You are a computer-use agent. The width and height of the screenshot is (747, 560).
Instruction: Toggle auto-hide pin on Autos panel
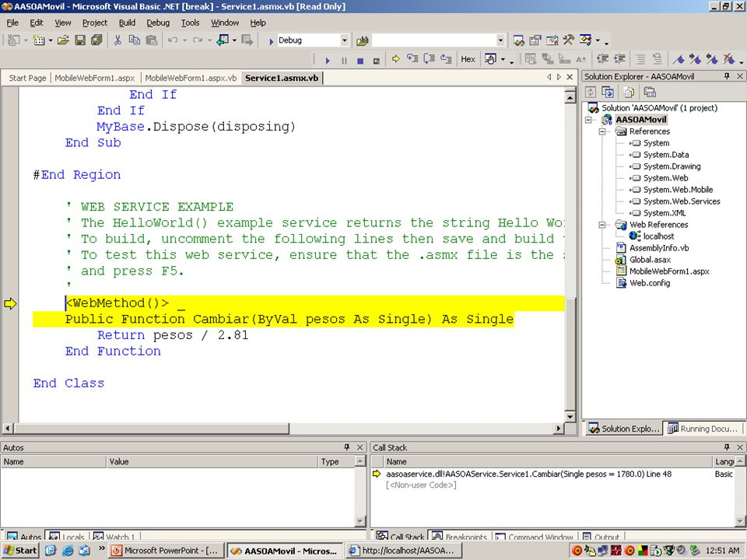pos(347,447)
